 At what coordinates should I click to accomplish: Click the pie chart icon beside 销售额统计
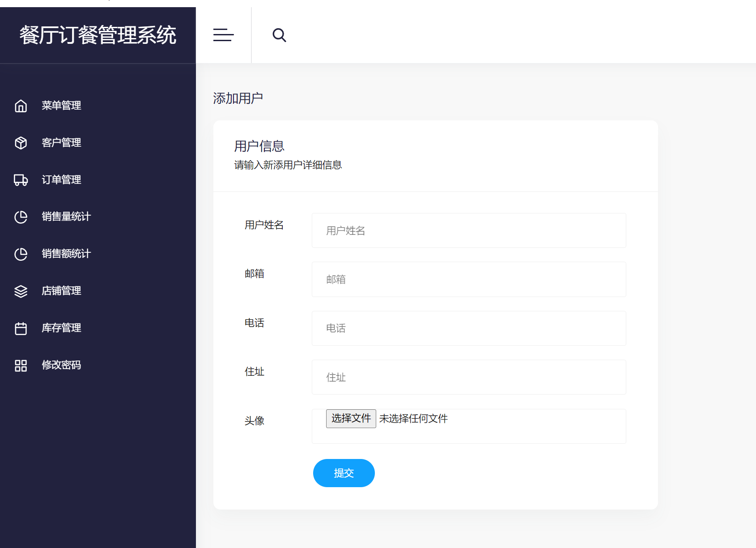point(21,254)
